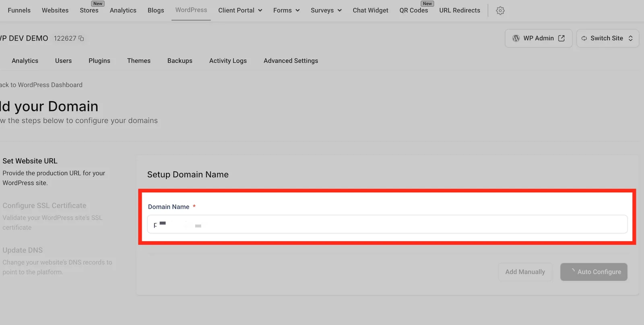Click the external link icon on WP Admin

point(561,38)
